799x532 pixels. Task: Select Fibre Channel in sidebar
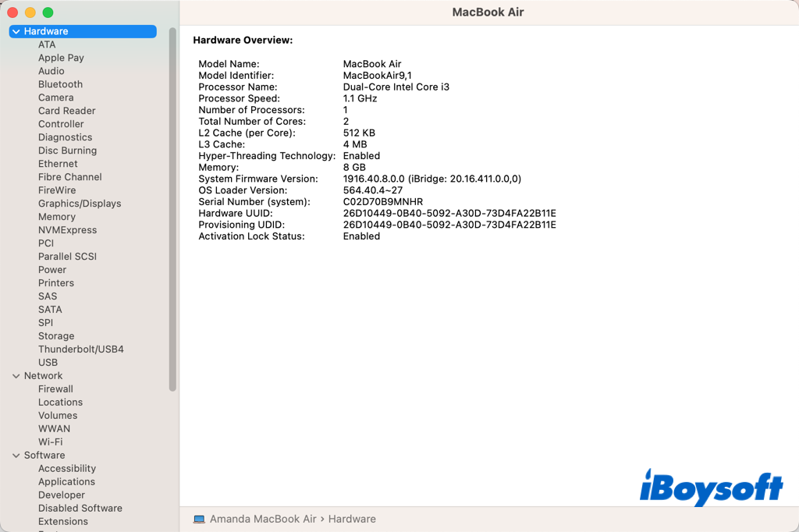69,177
